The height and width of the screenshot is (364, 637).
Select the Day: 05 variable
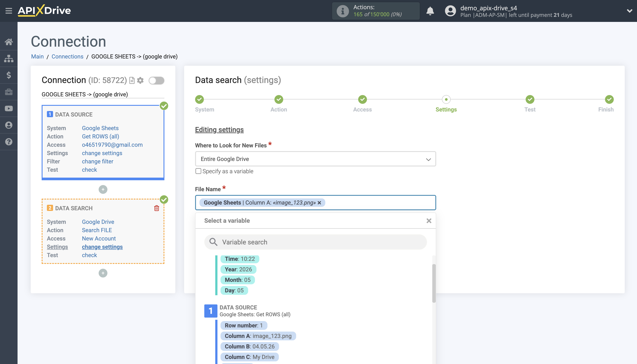[234, 290]
